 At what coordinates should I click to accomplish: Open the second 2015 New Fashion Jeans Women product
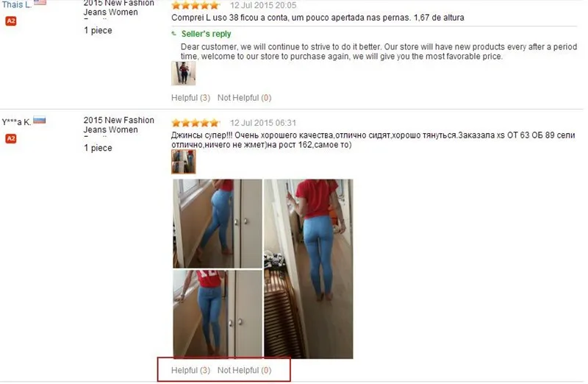[x=119, y=125]
